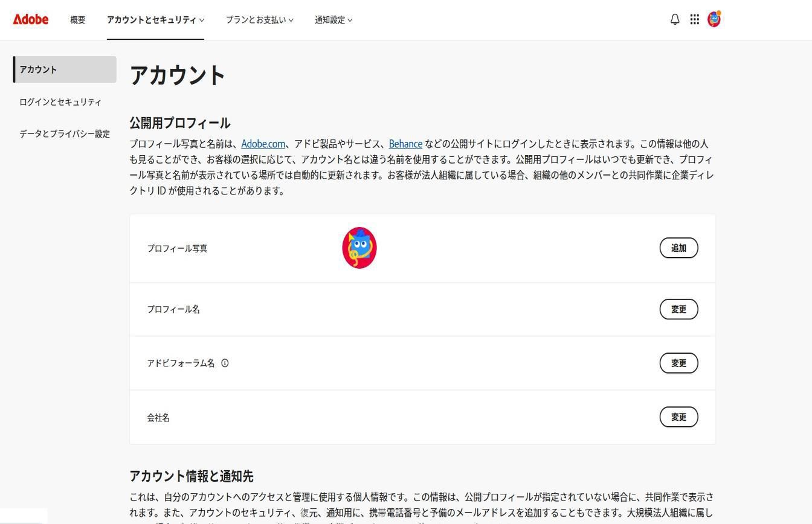Open the Behance link
This screenshot has height=524, width=812.
coord(405,144)
